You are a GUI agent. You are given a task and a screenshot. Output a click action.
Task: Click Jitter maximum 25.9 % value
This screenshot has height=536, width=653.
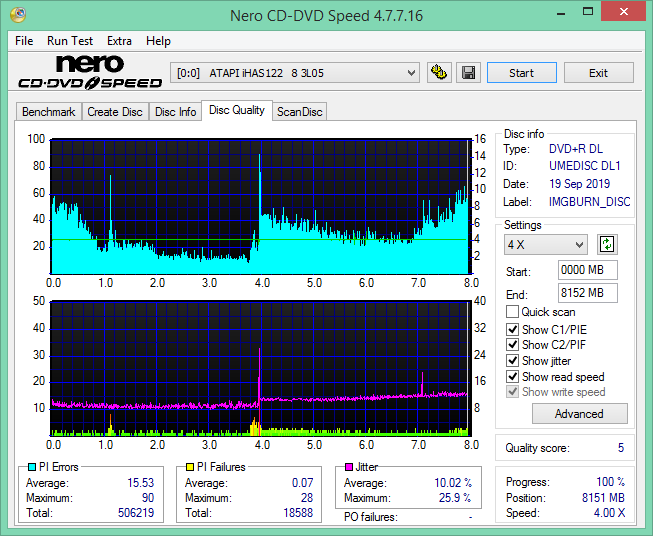pyautogui.click(x=455, y=498)
